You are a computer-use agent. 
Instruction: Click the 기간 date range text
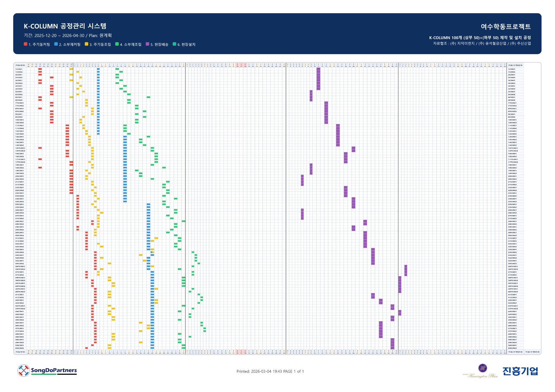68,35
